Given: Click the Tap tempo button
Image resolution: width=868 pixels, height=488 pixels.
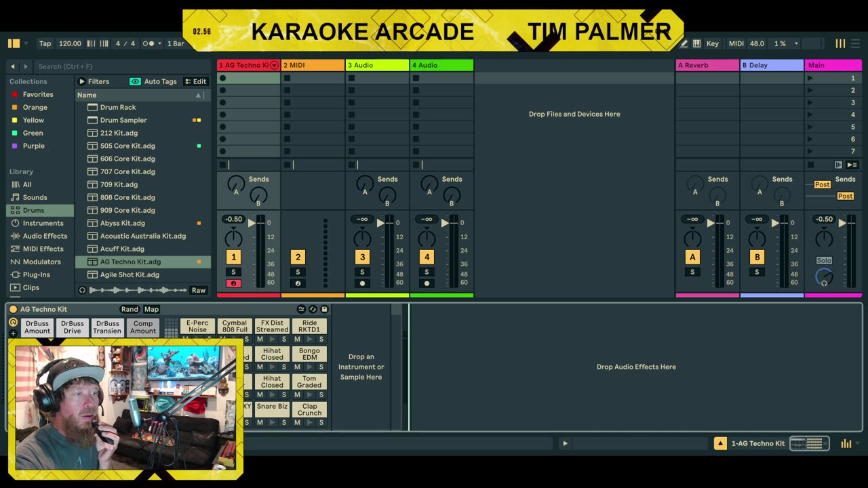Looking at the screenshot, I should click(45, 43).
